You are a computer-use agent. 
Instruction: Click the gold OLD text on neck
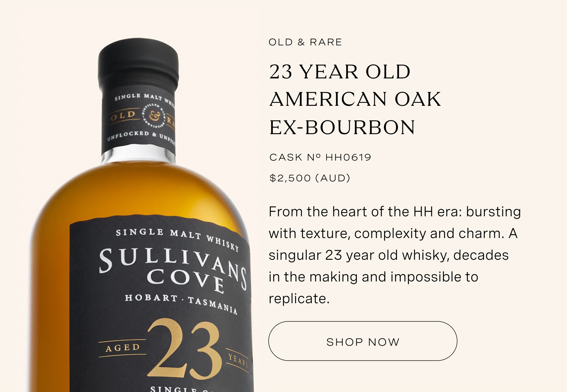[x=123, y=115]
